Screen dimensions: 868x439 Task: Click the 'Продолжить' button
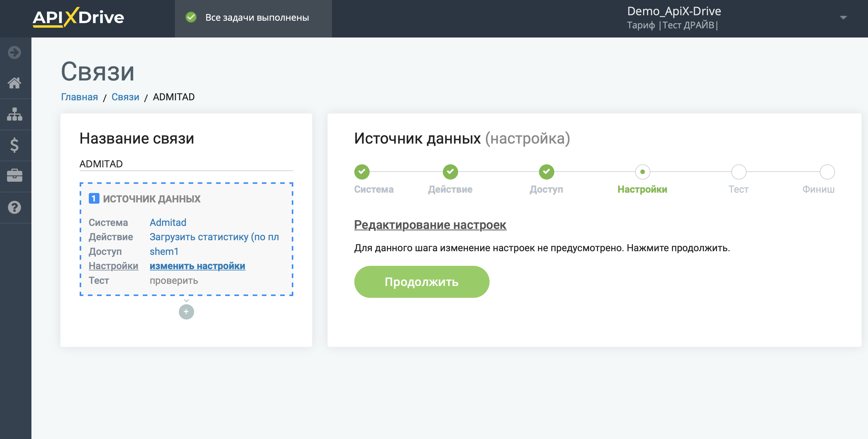tap(421, 282)
